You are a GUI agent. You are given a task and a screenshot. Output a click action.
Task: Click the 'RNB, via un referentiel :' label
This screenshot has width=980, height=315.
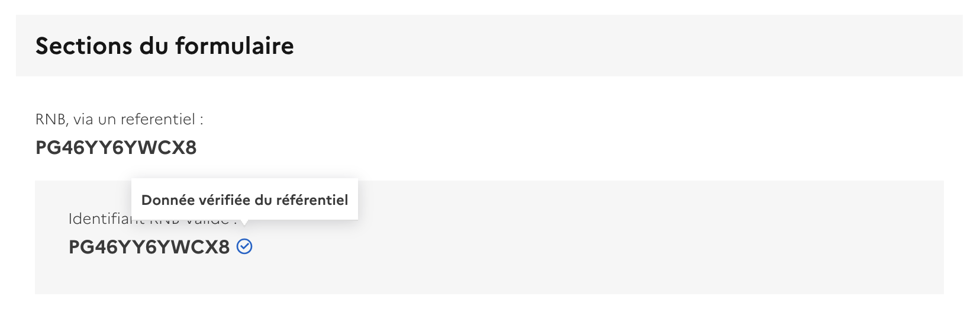(119, 120)
